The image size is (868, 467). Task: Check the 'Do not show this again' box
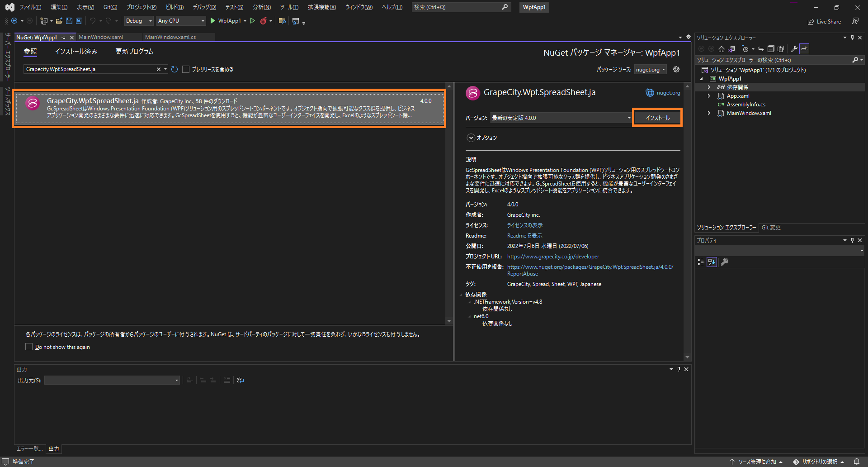tap(29, 347)
